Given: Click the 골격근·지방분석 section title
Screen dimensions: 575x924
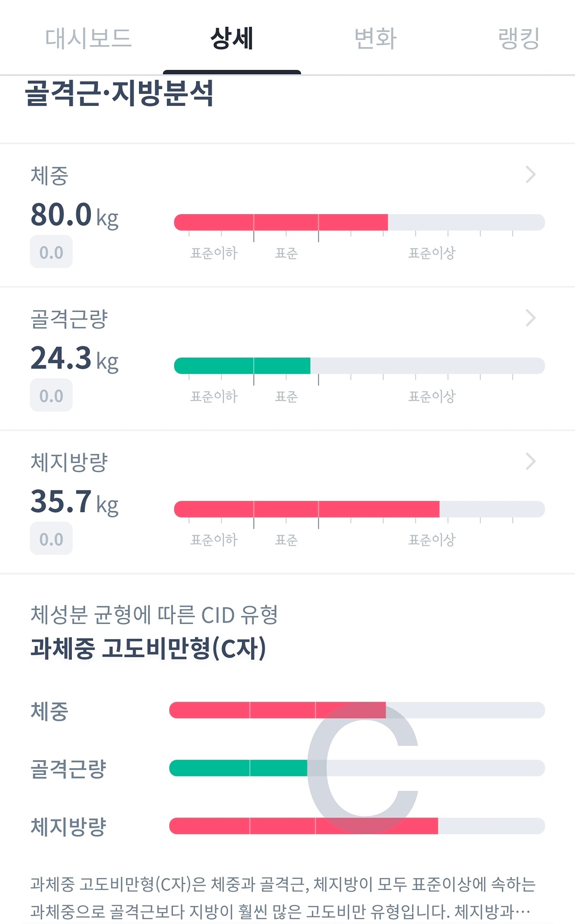Looking at the screenshot, I should pos(119,93).
